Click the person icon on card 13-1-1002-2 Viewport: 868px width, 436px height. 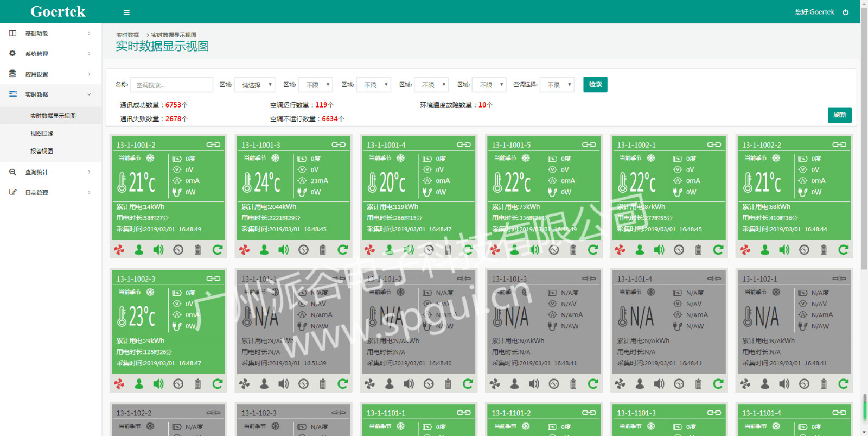click(765, 250)
